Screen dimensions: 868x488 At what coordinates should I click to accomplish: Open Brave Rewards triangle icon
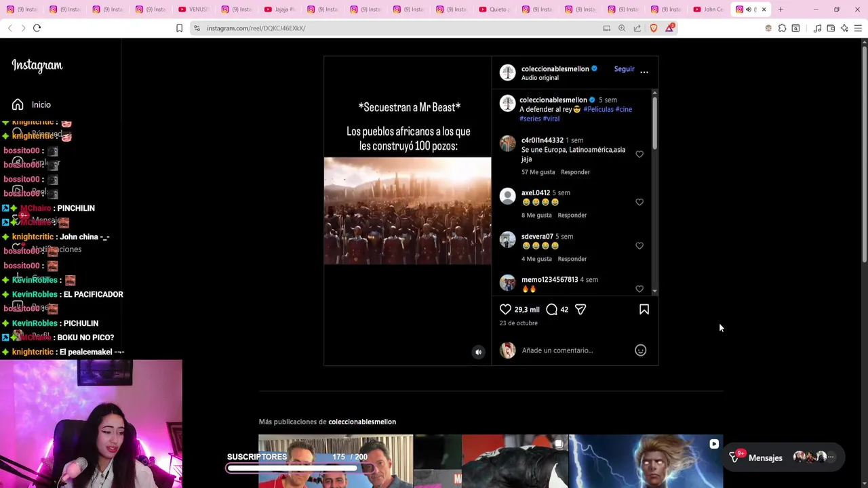tap(670, 28)
